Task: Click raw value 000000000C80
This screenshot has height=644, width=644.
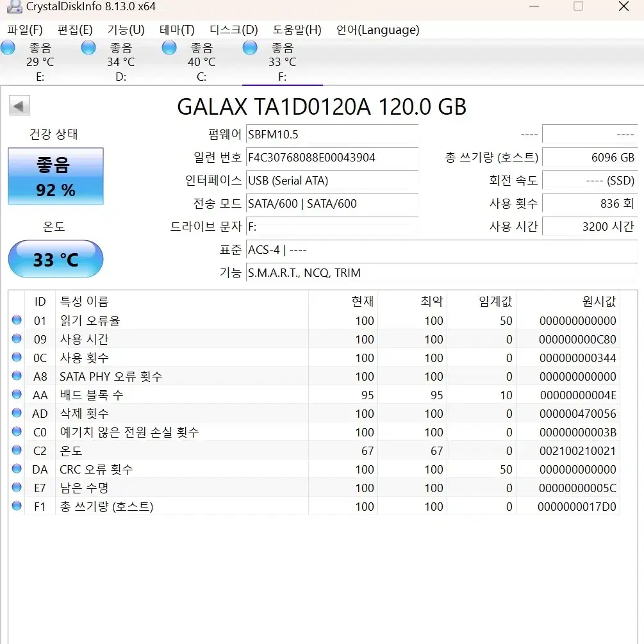Action: click(x=577, y=339)
